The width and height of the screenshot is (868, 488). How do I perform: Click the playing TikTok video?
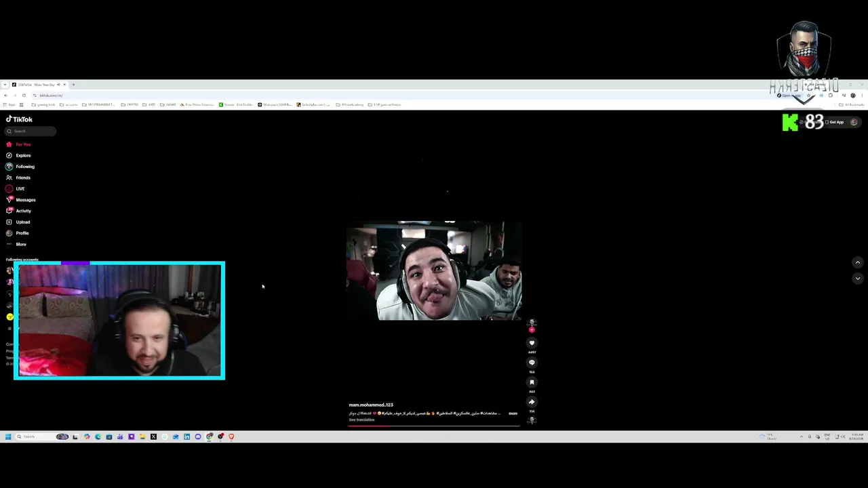(x=434, y=270)
